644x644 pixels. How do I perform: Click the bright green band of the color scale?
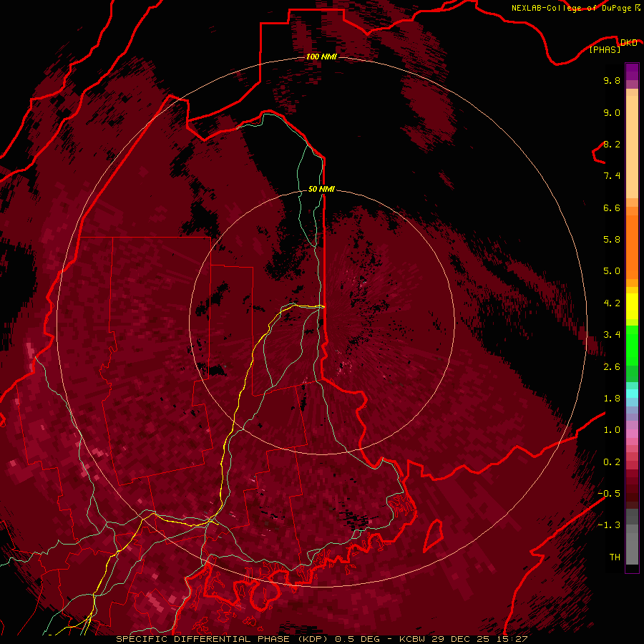[x=632, y=346]
